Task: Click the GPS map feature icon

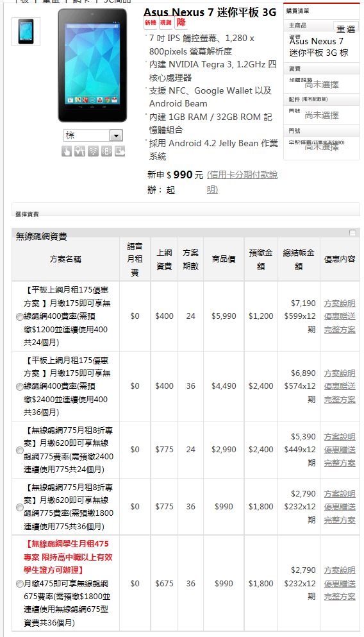Action: (x=80, y=151)
